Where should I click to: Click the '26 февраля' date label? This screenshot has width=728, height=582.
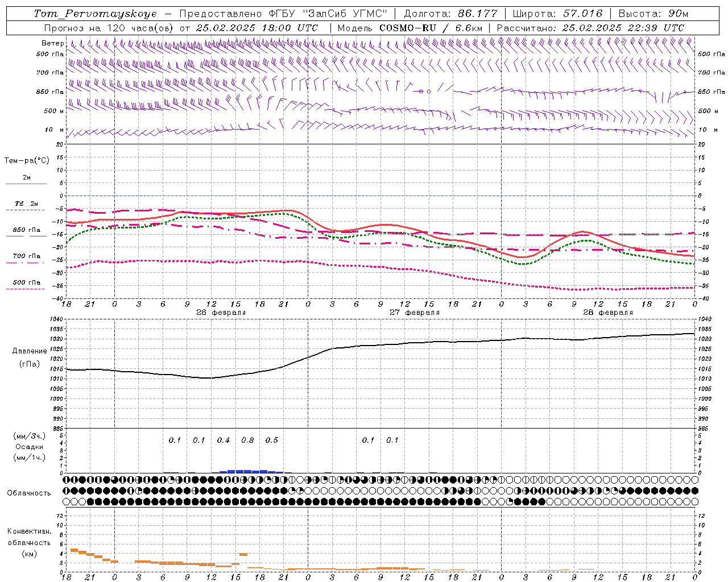pos(221,313)
